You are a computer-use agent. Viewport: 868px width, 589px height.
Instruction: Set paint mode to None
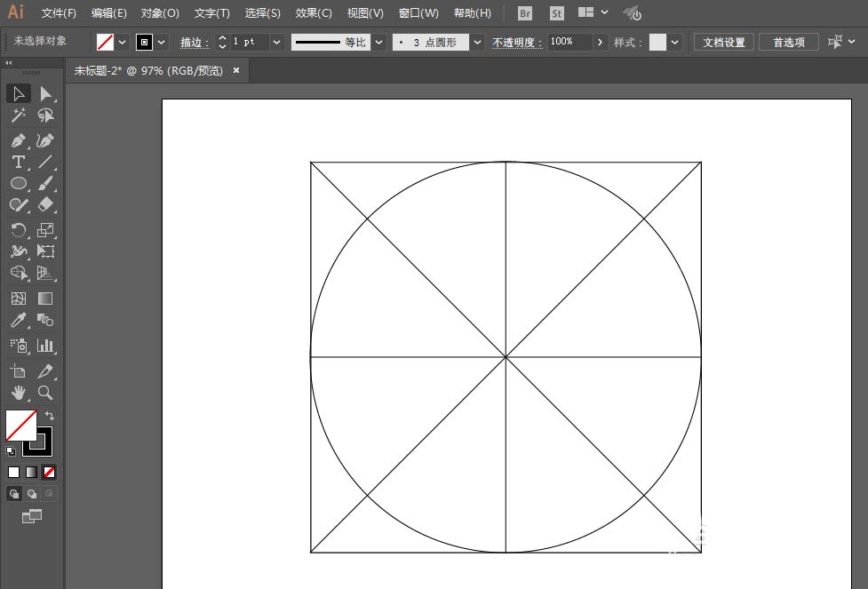tap(49, 473)
